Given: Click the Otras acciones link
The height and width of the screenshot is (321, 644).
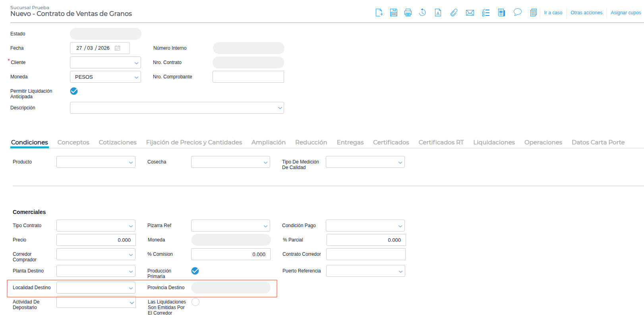Looking at the screenshot, I should click(586, 13).
